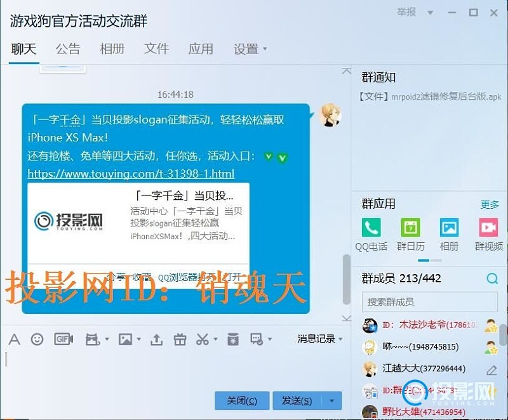Image resolution: width=508 pixels, height=420 pixels.
Task: Open the screenshot scissors dropdown arrow
Action: point(215,340)
